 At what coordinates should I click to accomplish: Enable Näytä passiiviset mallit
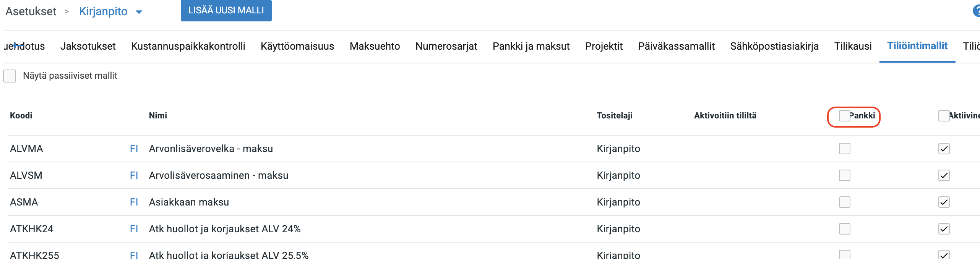(x=10, y=76)
